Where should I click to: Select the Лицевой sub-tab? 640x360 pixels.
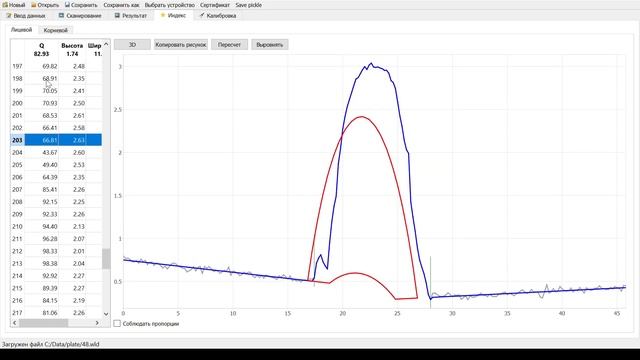click(x=21, y=30)
